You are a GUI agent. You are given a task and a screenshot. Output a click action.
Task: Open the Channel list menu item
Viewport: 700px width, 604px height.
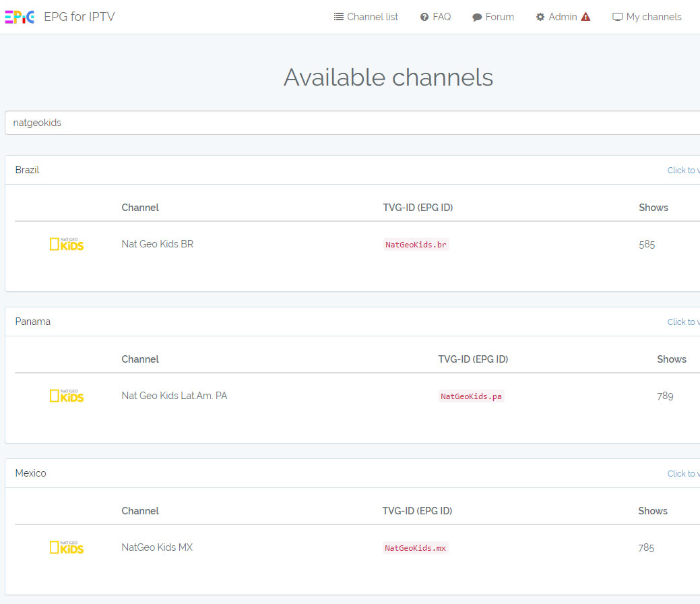click(366, 17)
